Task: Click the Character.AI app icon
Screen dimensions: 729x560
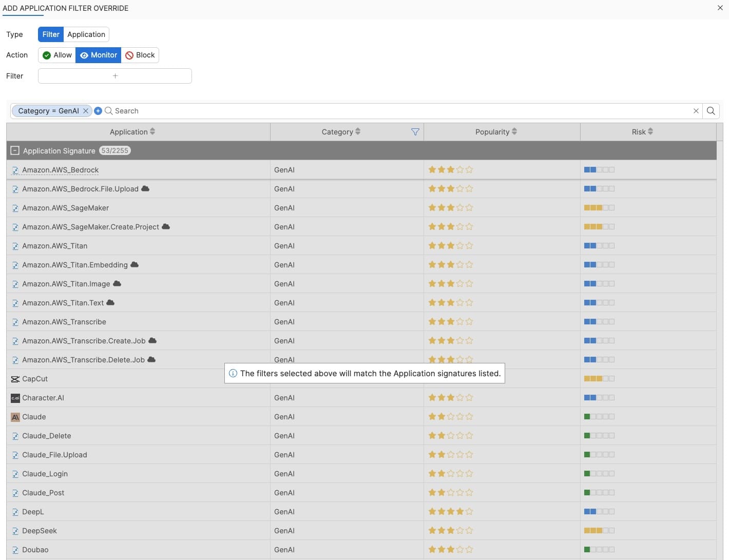Action: coord(15,398)
